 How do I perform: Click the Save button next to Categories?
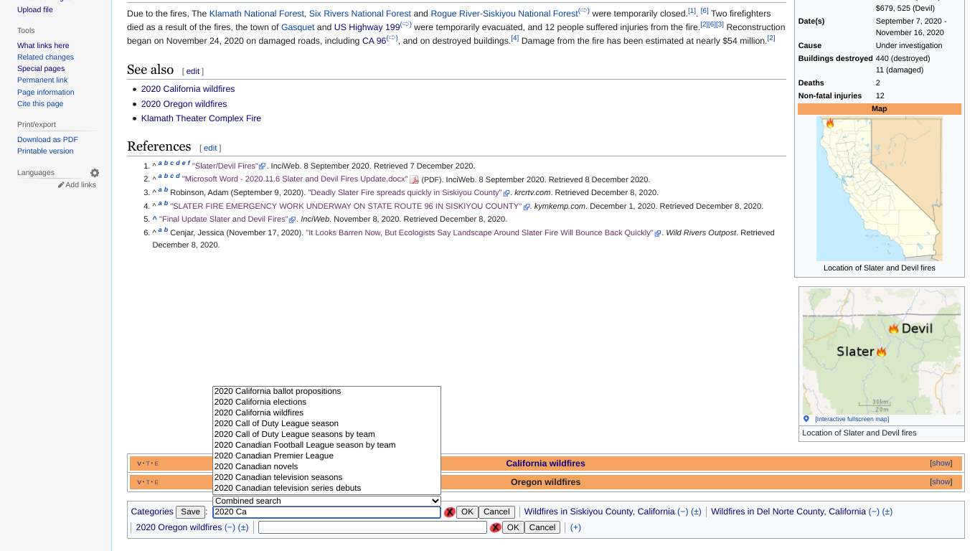tap(190, 512)
